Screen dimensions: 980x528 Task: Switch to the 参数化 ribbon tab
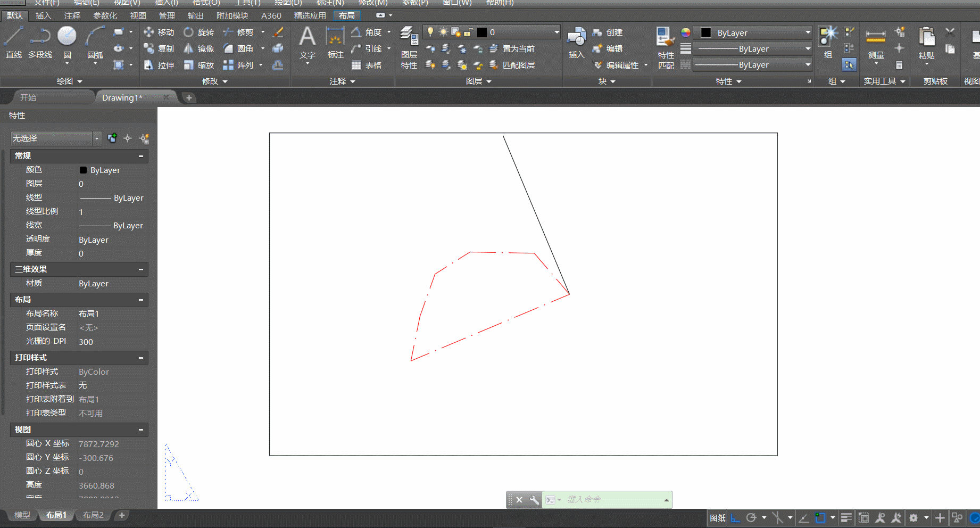pos(105,16)
